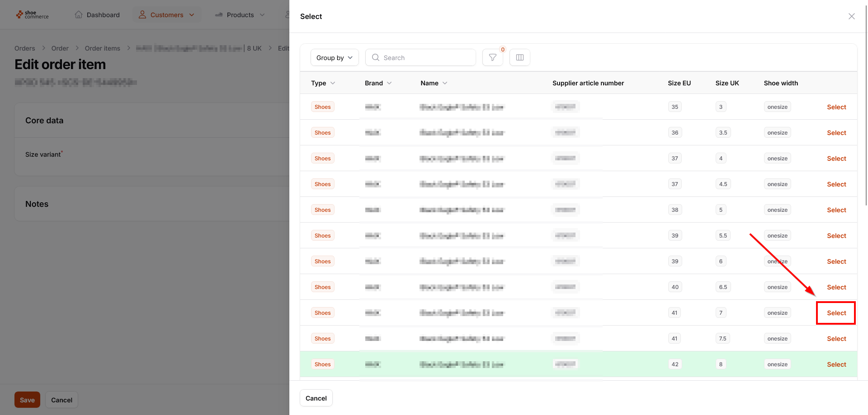
Task: Select the highlighted EU 42 UK 8 row
Action: pyautogui.click(x=836, y=364)
